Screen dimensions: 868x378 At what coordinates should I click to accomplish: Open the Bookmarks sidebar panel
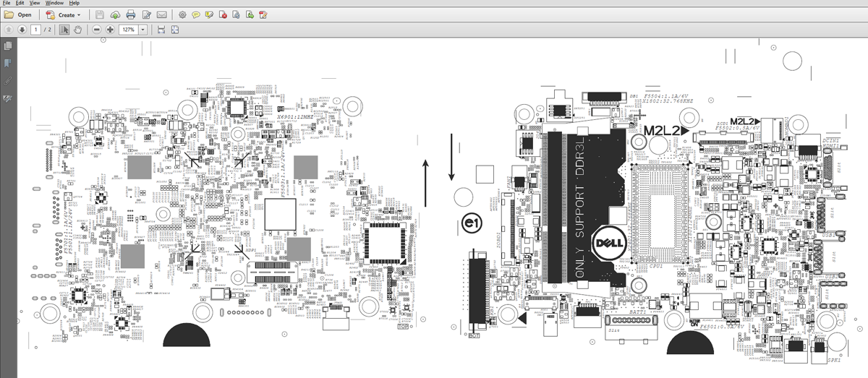click(8, 63)
